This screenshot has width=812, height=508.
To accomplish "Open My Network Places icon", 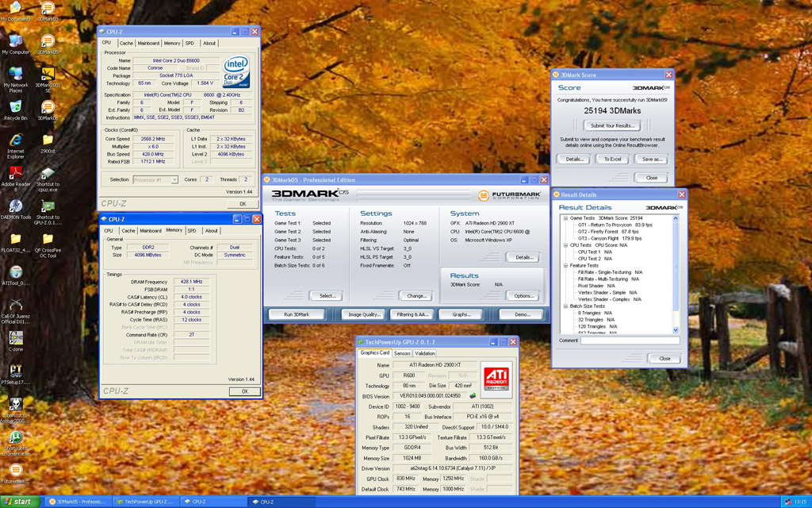I will (x=16, y=79).
